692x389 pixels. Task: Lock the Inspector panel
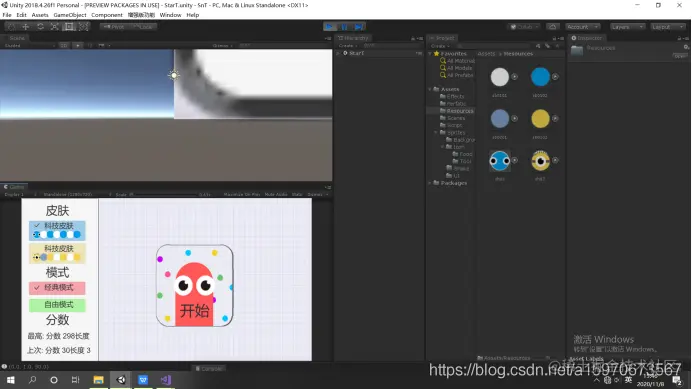pos(680,38)
